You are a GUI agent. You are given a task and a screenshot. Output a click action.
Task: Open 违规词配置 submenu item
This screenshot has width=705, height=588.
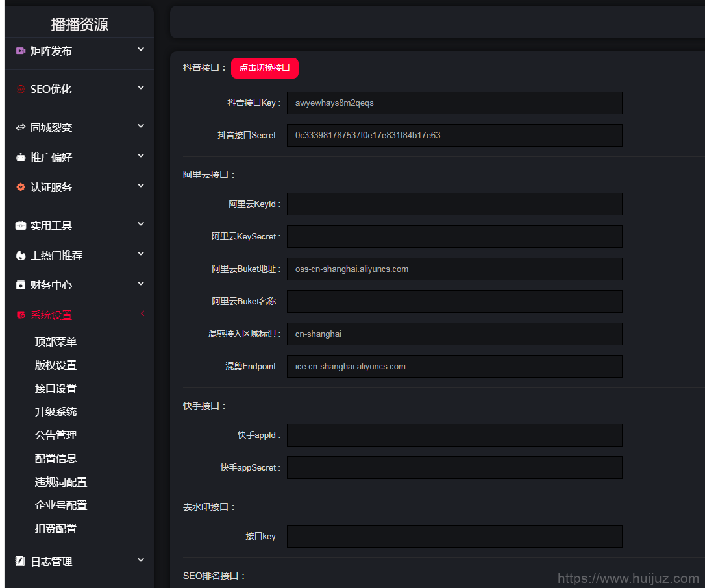click(61, 482)
